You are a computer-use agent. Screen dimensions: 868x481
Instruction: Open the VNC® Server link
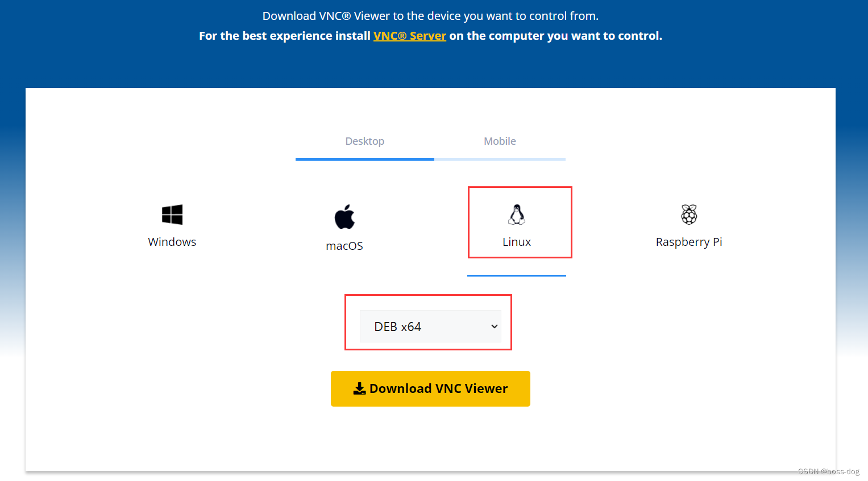tap(410, 36)
